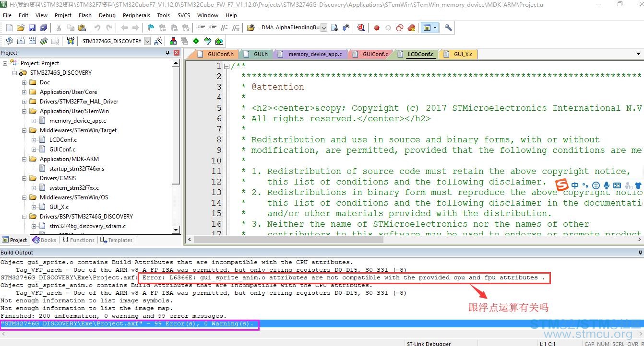Screen dimensions: 644x346
Task: Select LCDConf.c in the project tree
Action: tap(63, 140)
